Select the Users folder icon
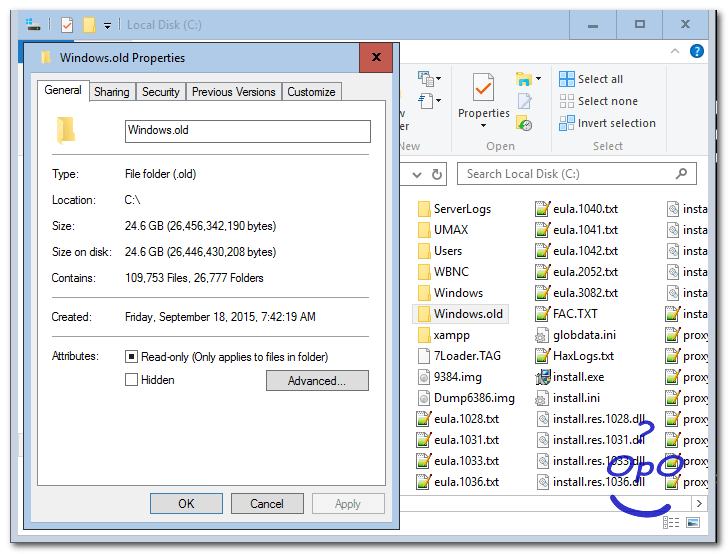The image size is (728, 554). tap(423, 251)
